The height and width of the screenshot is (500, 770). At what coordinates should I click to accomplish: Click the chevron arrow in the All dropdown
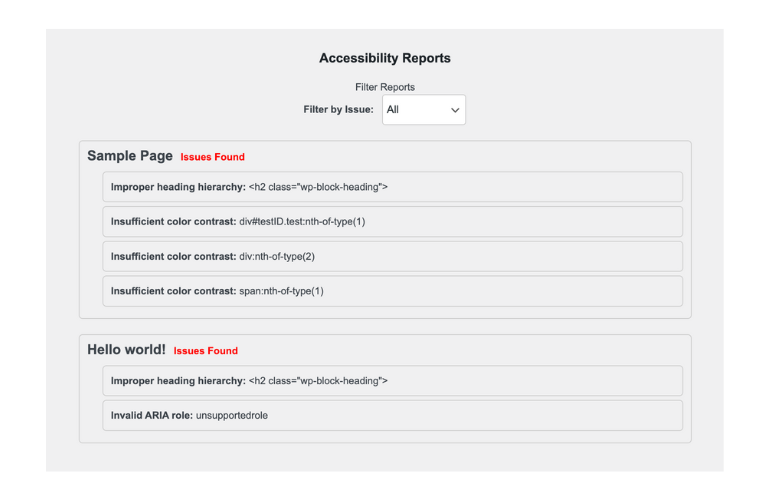pos(455,110)
